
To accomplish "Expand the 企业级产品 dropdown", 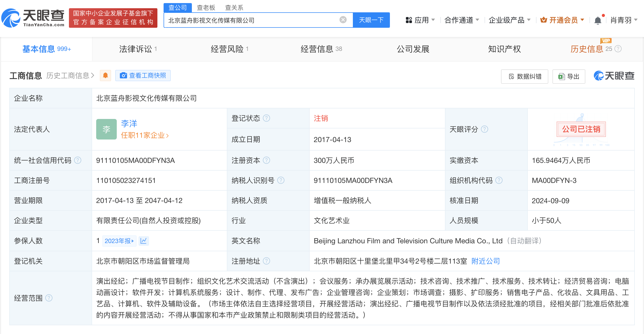I will 509,20.
